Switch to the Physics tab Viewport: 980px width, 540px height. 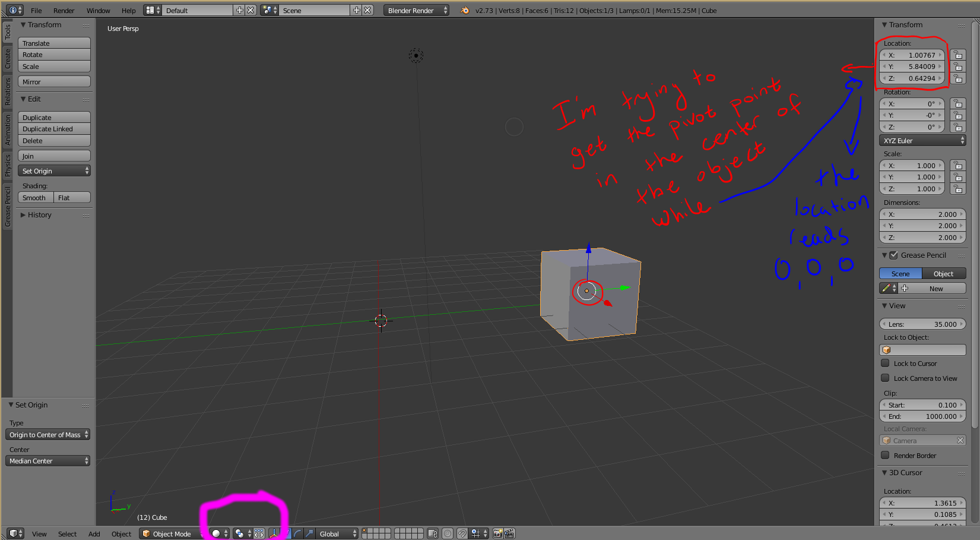(7, 165)
